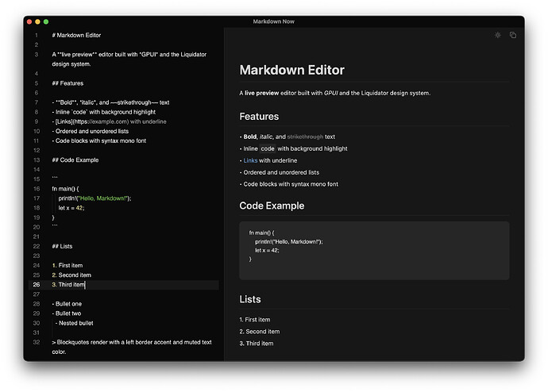
Task: Click '- Ordered and unordered lists' in editor
Action: (x=91, y=131)
